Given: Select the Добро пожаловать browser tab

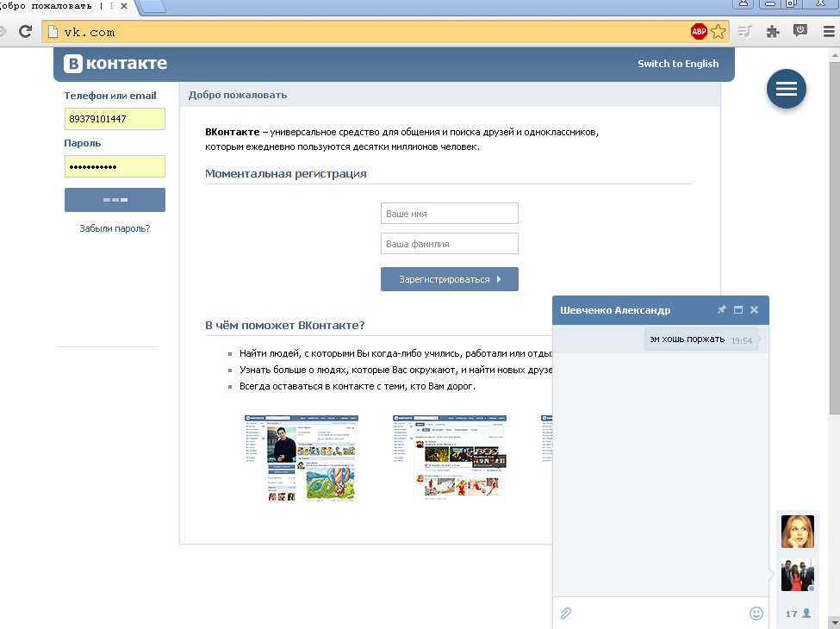Looking at the screenshot, I should (59, 6).
